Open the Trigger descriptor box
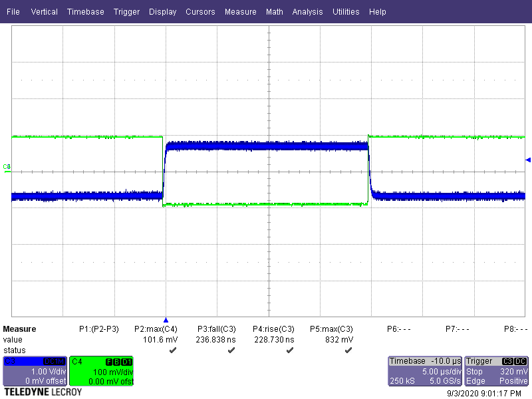Viewport: 532px width, 399px height. [x=496, y=371]
